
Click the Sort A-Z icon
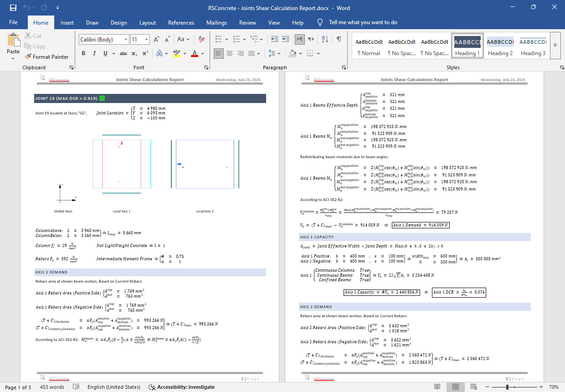click(324, 40)
